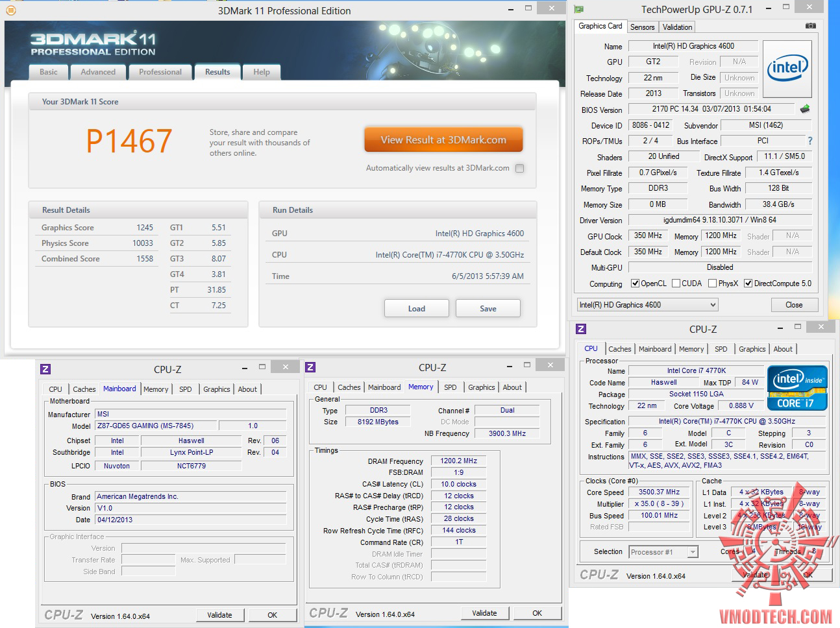
Task: Click the Intel Core i7 badge in CPU-Z
Action: [x=796, y=388]
